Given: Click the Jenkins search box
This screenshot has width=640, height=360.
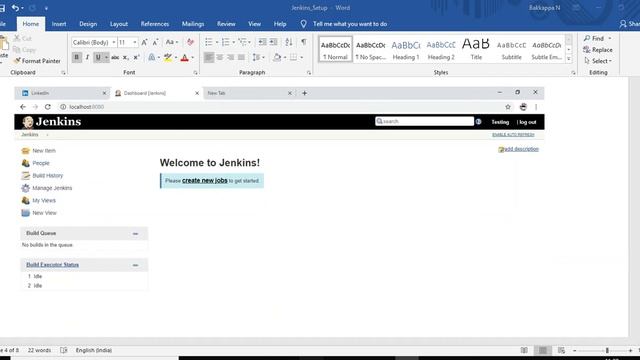Looking at the screenshot, I should point(424,121).
